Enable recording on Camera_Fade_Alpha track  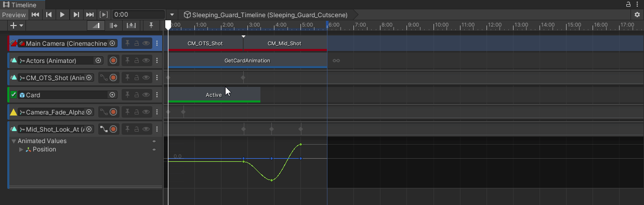point(113,112)
